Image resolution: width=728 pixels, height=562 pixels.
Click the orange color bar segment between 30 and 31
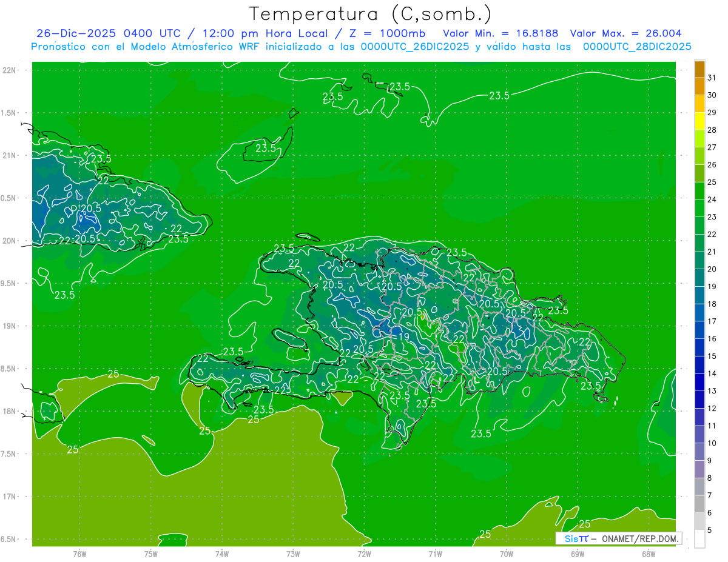point(699,87)
